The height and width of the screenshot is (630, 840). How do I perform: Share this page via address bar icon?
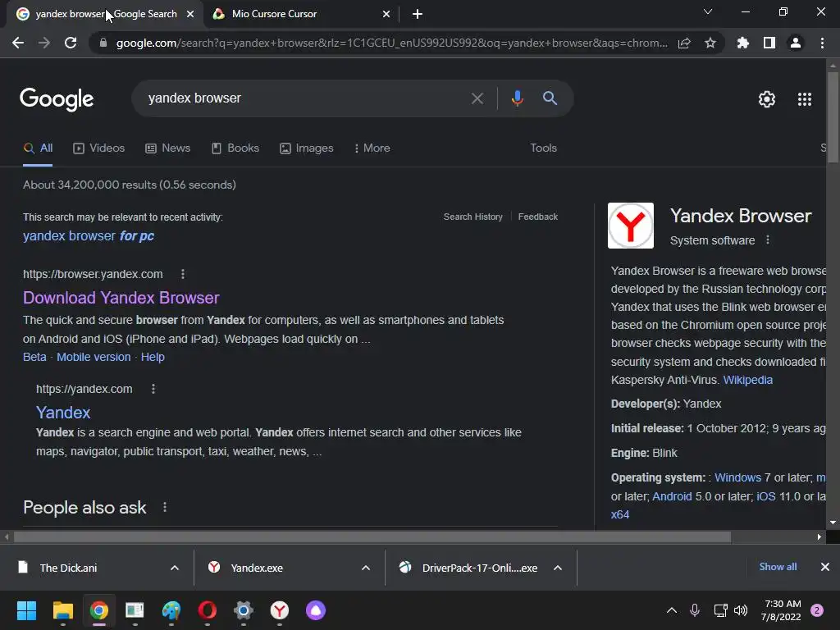[x=684, y=43]
